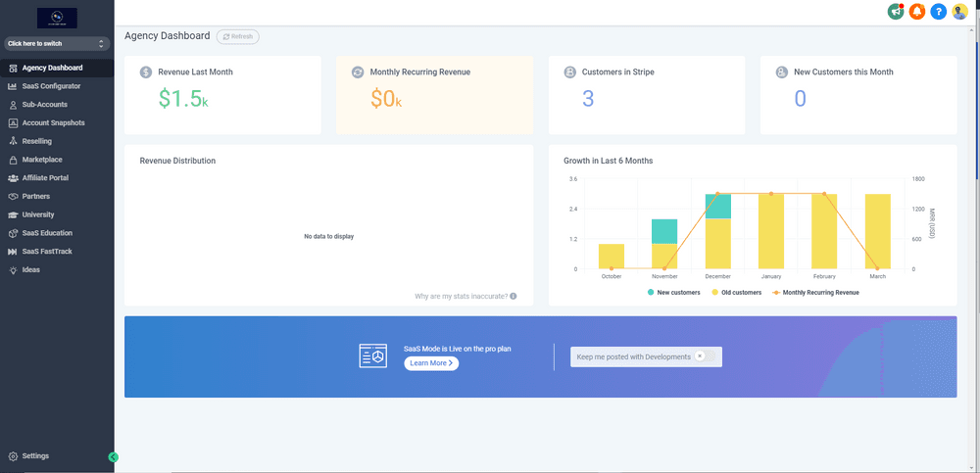Click 'Why are my stats inaccurate?' link
The image size is (980, 473).
pyautogui.click(x=462, y=296)
